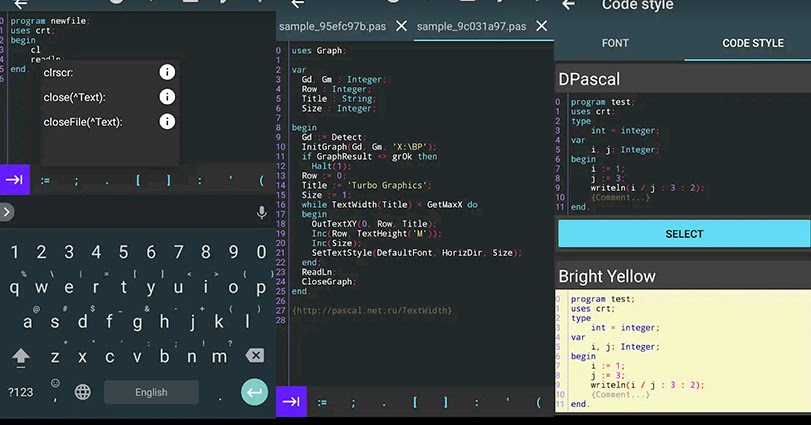Click the pascal.net.ru/TextWidth comment line

(x=372, y=311)
